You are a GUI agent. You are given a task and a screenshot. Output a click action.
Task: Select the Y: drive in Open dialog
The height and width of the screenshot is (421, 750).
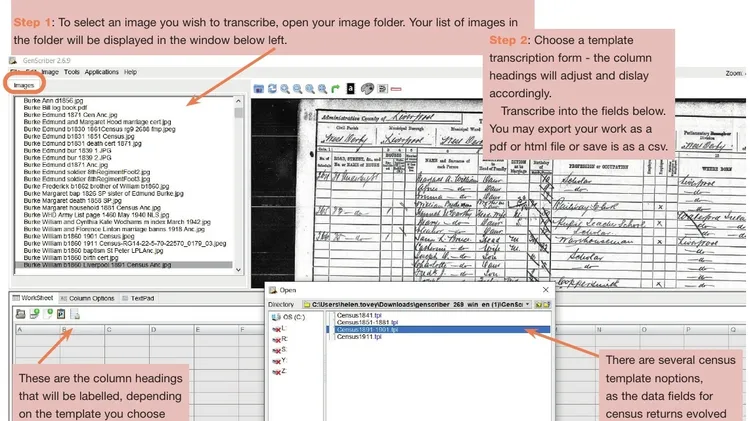point(280,360)
